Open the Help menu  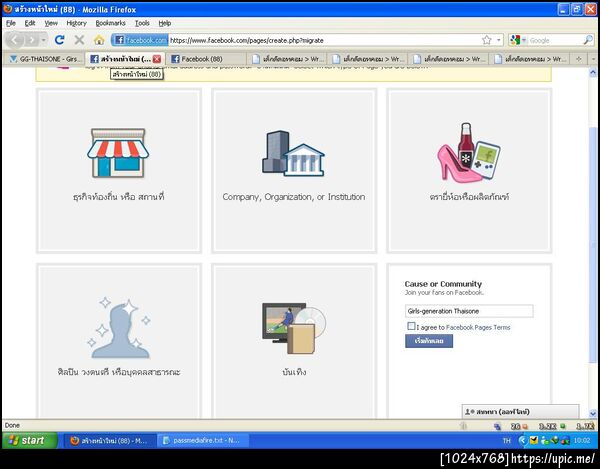[x=165, y=23]
